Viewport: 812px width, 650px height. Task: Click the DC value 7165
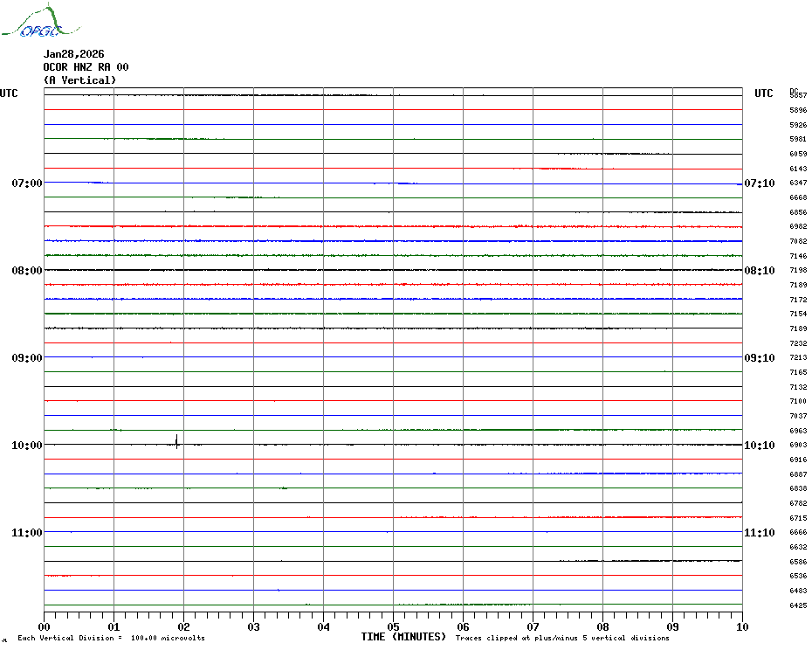[x=798, y=372]
